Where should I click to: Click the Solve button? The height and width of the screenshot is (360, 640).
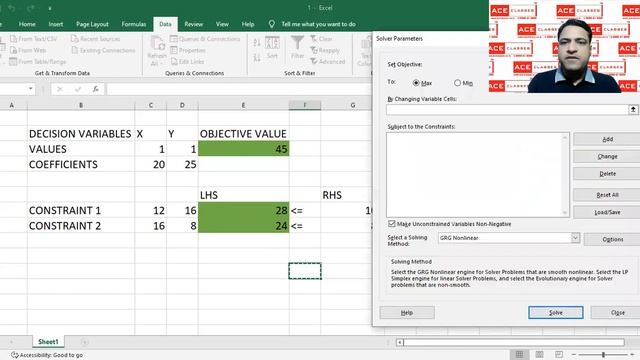click(556, 312)
